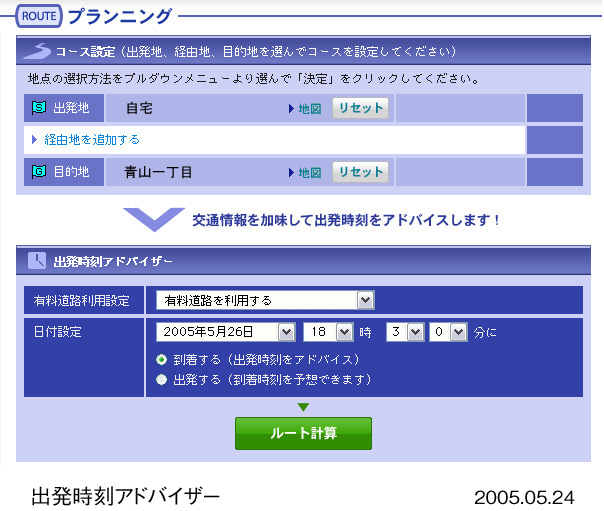
Task: Click the road icon beside コース設定
Action: [37, 51]
